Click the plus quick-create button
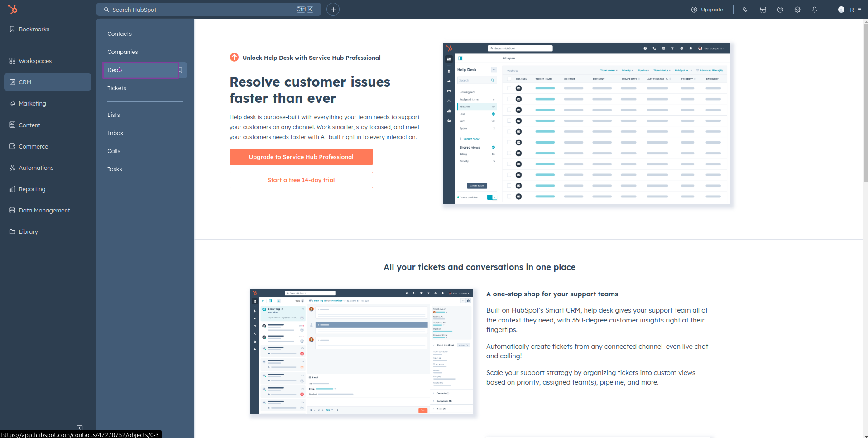868x438 pixels. tap(333, 10)
